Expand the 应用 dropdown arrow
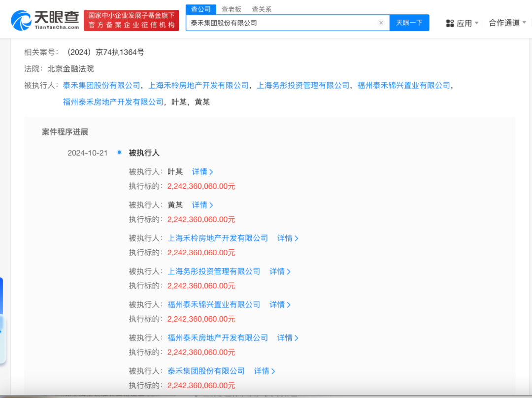 [477, 23]
